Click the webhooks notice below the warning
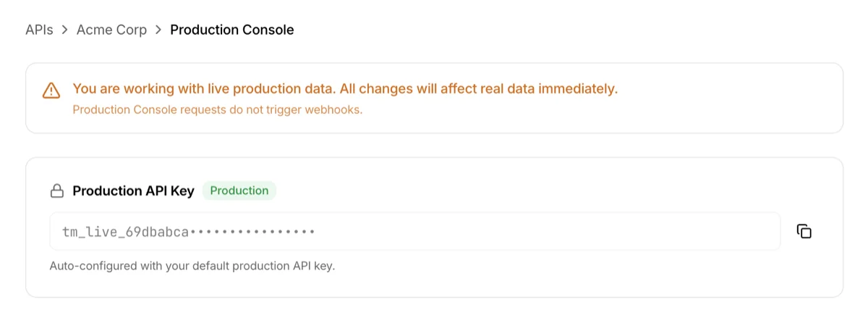 tap(217, 110)
